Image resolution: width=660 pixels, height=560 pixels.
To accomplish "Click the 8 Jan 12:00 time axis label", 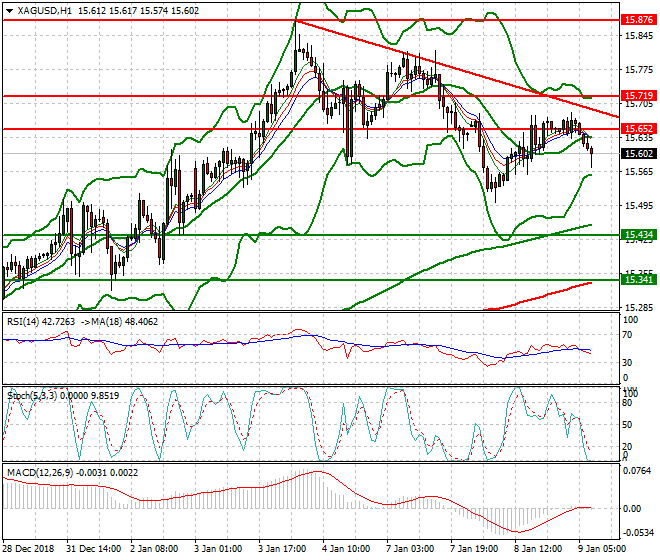I will tap(538, 549).
